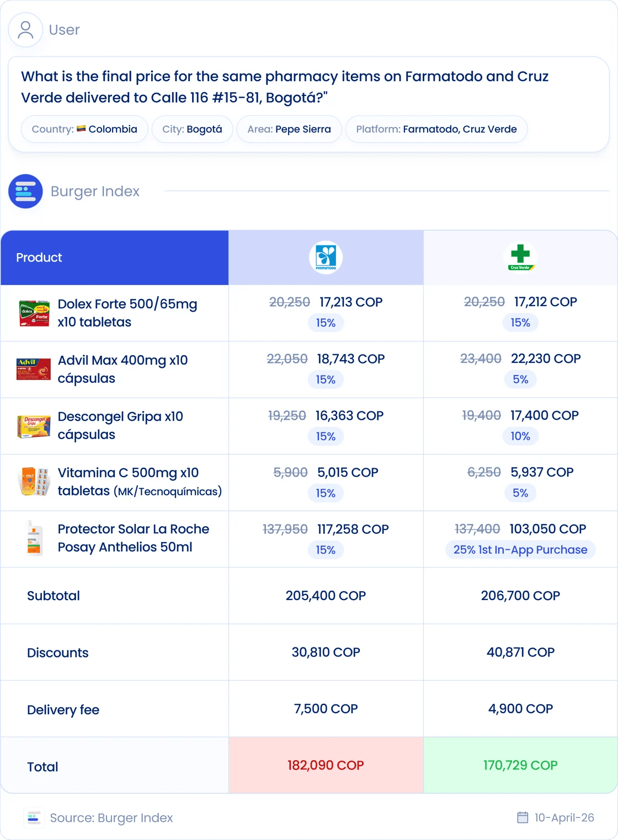Click the Protector Solar La Roche Posay name
Viewport: 618px width, 840px height.
(134, 538)
